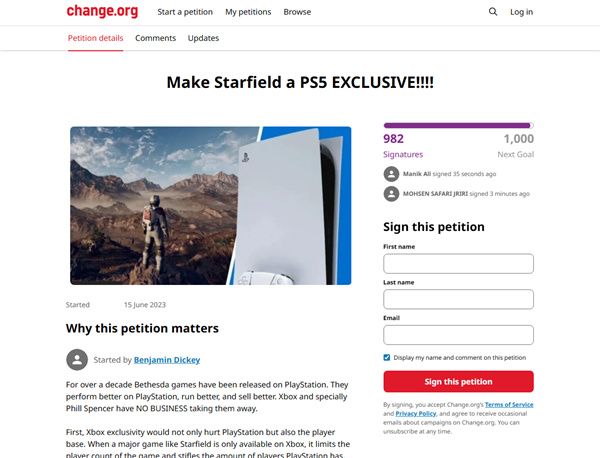The width and height of the screenshot is (600, 458).
Task: Open Start a petition menu item
Action: [185, 12]
